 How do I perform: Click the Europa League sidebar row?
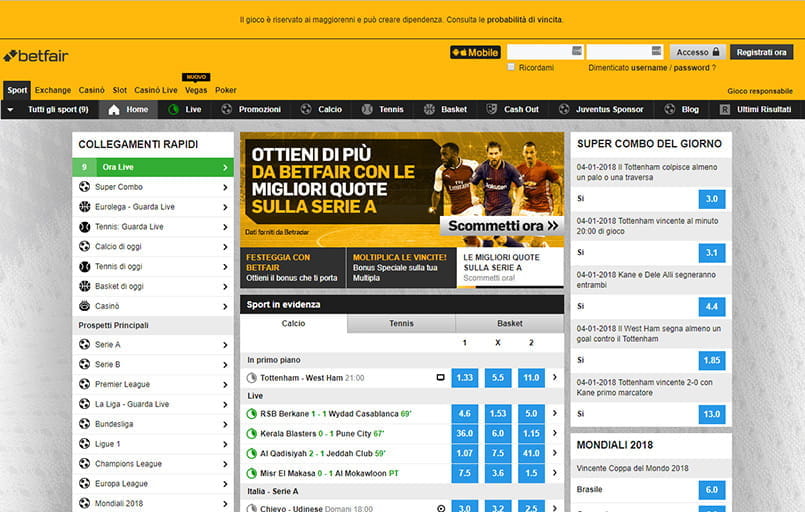pos(153,484)
